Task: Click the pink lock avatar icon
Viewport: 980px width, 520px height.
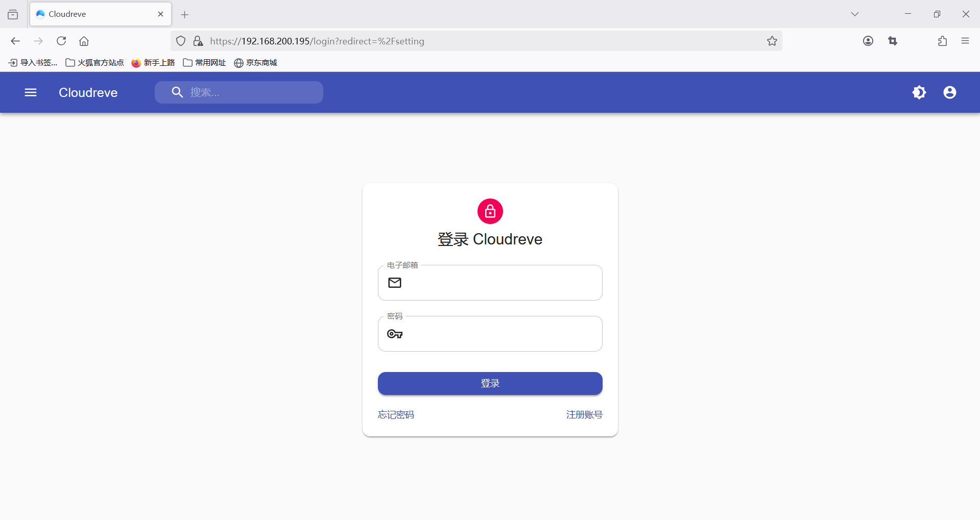Action: coord(490,211)
